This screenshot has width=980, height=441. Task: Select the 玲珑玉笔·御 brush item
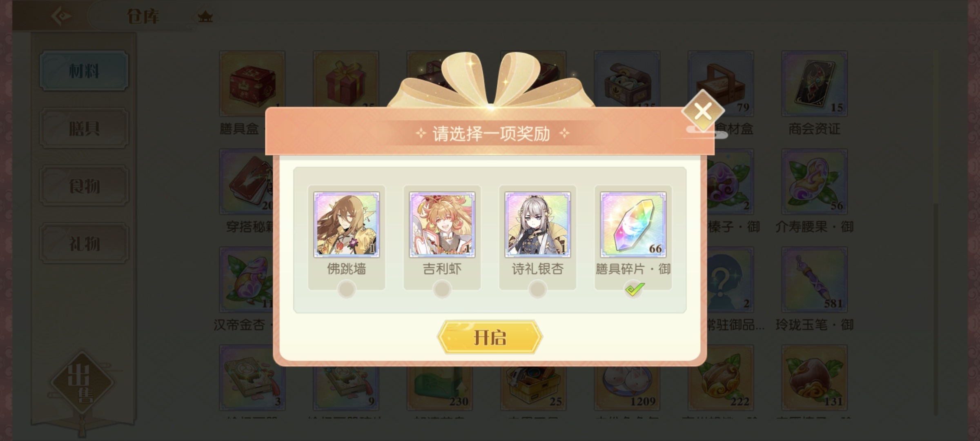click(814, 280)
